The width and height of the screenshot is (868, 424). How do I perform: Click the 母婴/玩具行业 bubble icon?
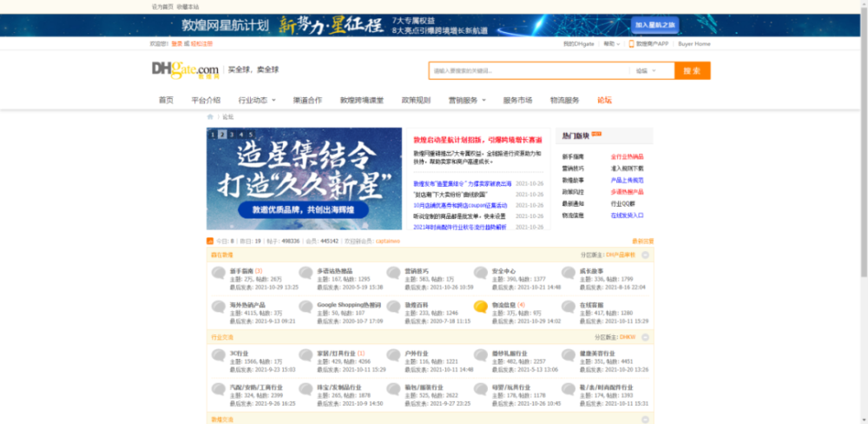481,389
